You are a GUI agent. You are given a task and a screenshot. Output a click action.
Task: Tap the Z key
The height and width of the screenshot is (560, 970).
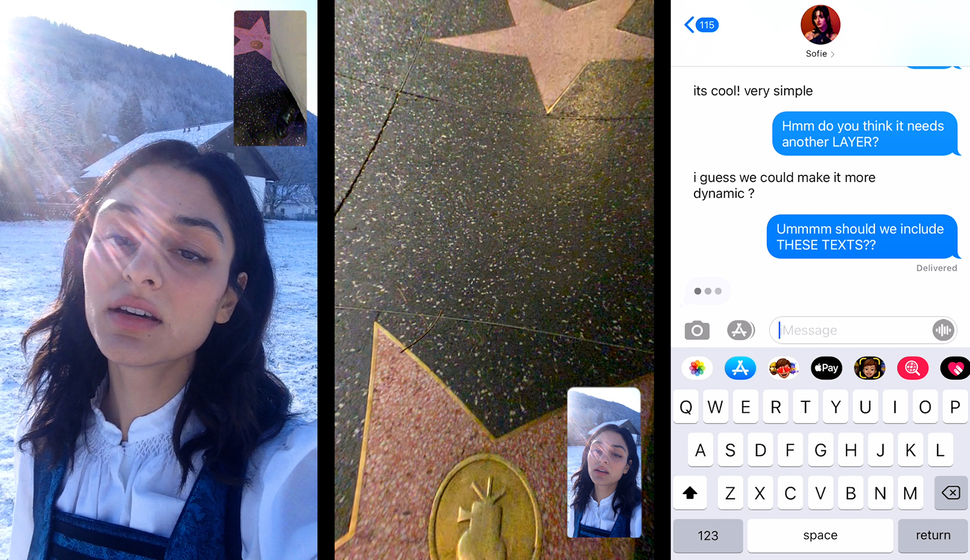coord(730,493)
